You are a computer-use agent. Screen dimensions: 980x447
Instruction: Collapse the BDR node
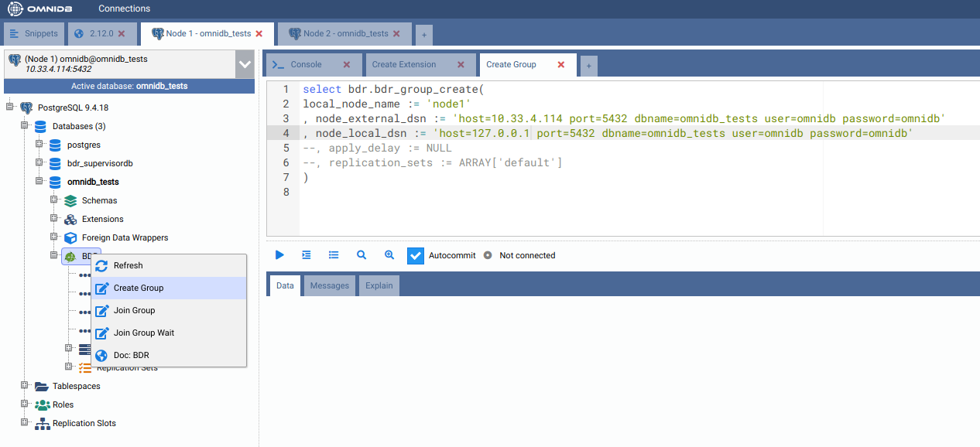point(54,255)
